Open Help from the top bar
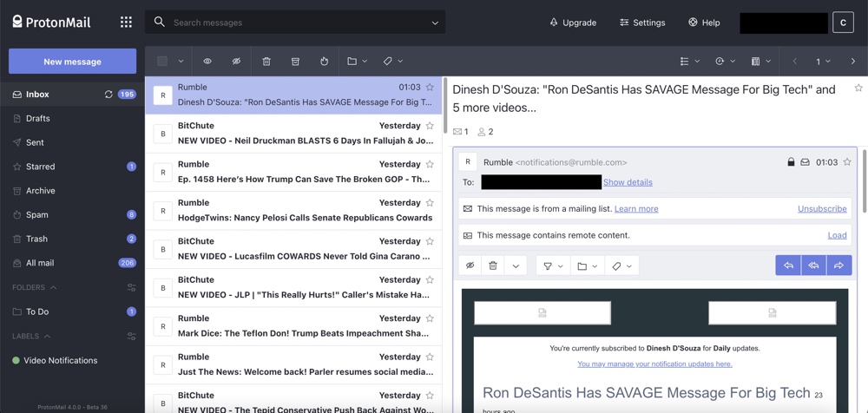Image resolution: width=868 pixels, height=413 pixels. click(x=704, y=23)
